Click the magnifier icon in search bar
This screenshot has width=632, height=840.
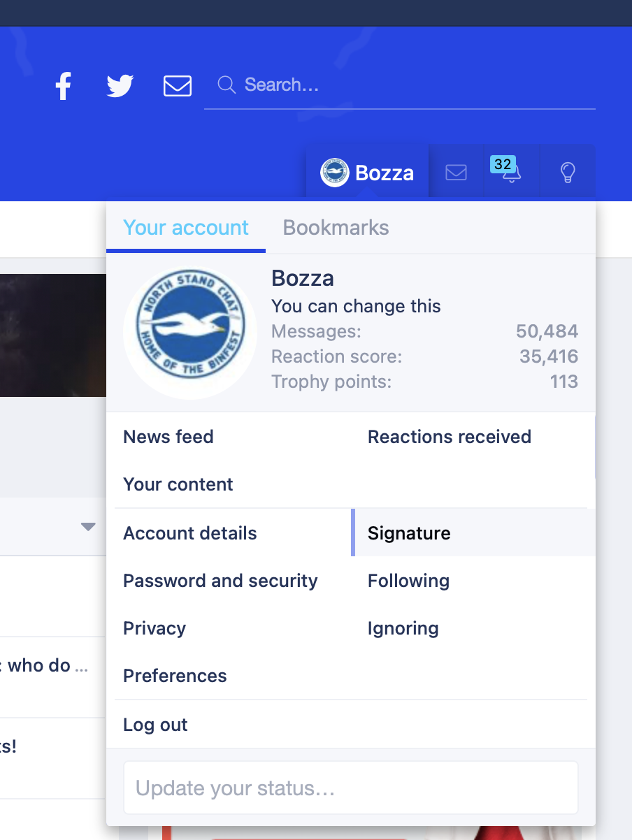pos(227,85)
